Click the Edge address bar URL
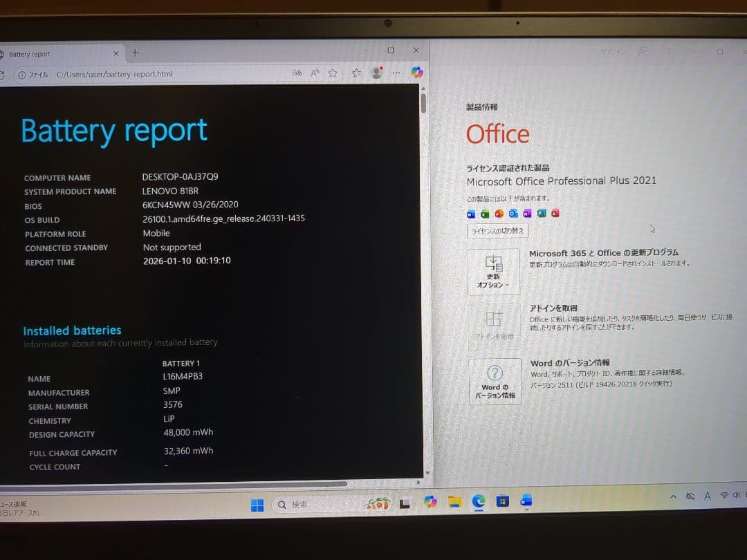Screen dimensions: 747x560 pyautogui.click(x=115, y=74)
